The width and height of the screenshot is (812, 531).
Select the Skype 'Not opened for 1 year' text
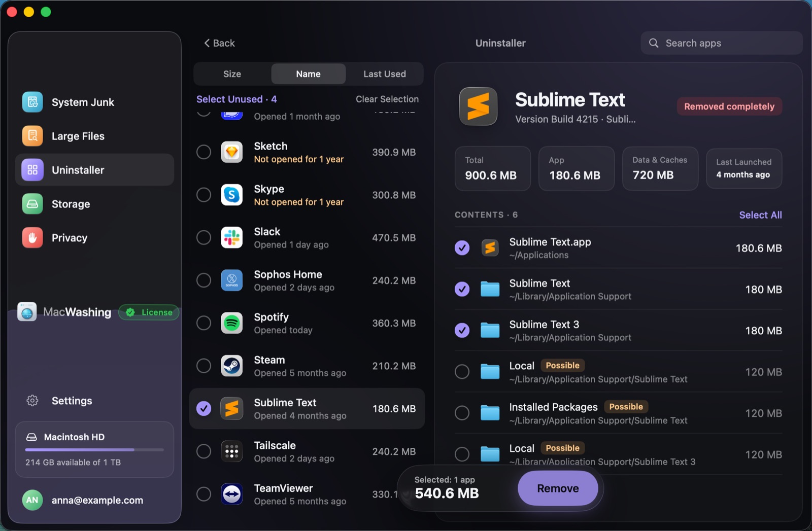pos(299,202)
